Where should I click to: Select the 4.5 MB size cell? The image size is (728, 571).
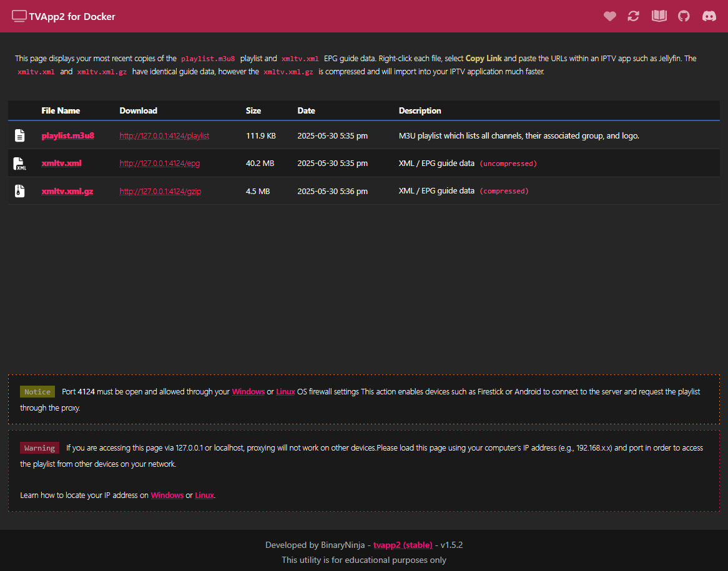(x=258, y=191)
